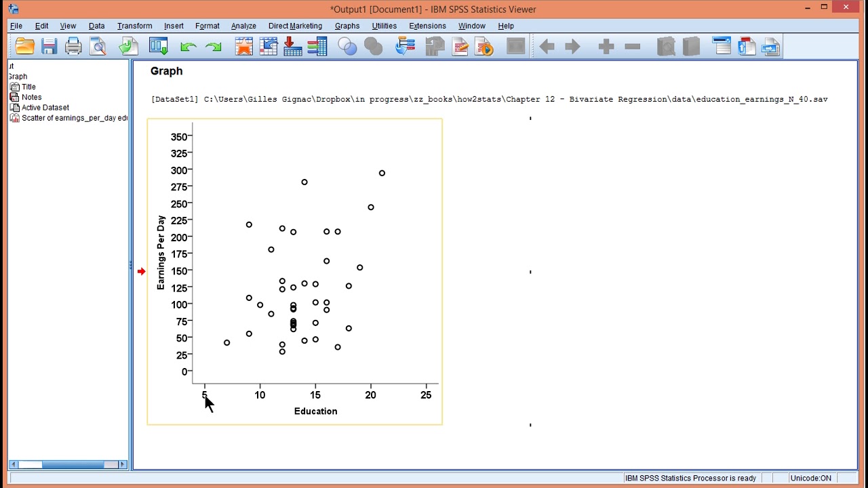Click the Insert Title toolbar icon
This screenshot has width=868, height=488.
(747, 46)
